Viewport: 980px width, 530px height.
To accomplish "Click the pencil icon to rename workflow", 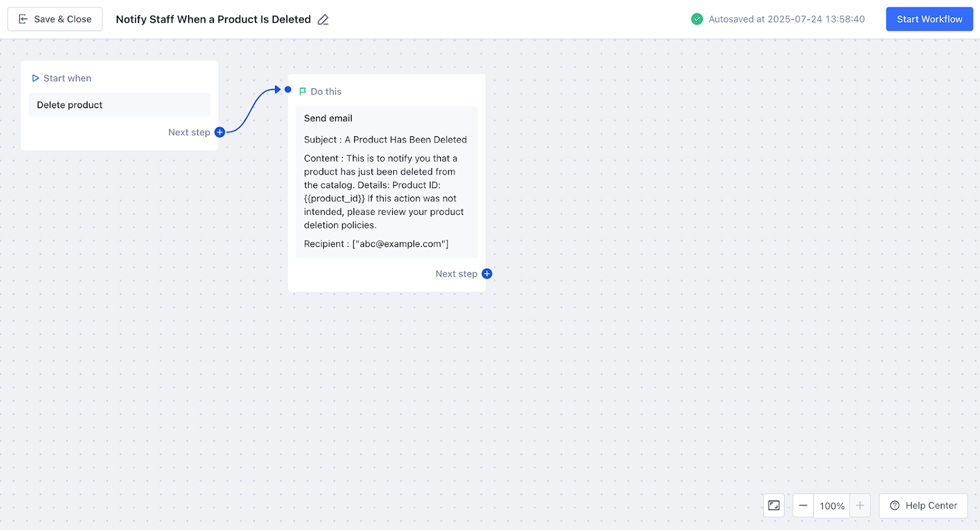I will pos(323,20).
